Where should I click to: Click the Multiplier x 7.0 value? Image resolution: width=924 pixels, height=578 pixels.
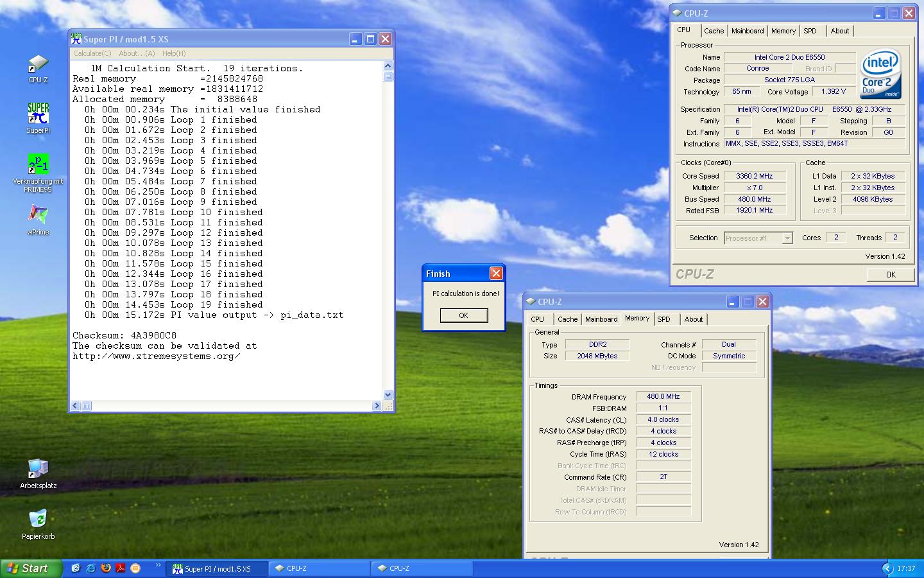[755, 188]
